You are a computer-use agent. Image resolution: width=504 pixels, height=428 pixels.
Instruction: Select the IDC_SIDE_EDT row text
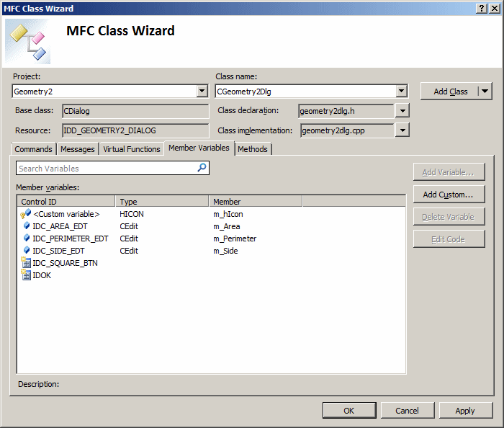pos(58,251)
